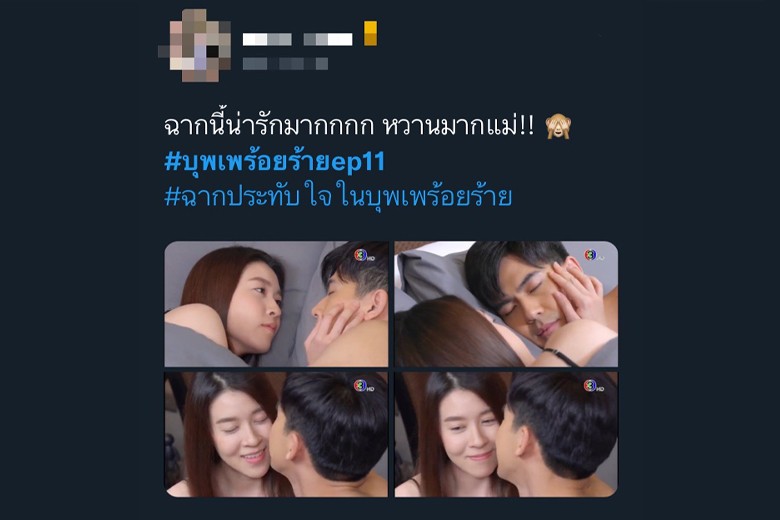The height and width of the screenshot is (520, 780).
Task: Click Channel 3 logo on toothy-smile kiss photo
Action: coord(364,386)
